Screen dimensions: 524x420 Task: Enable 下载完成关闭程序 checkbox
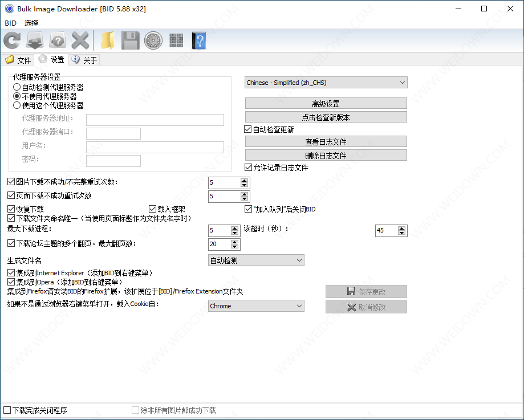[7, 410]
